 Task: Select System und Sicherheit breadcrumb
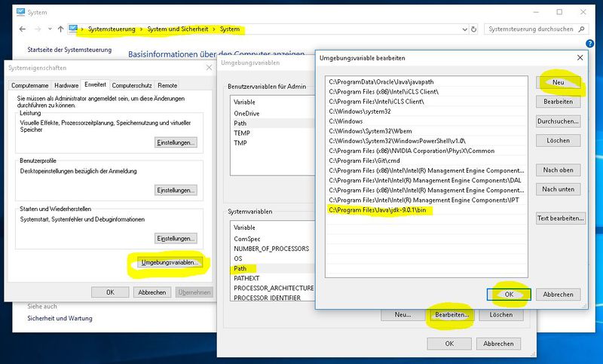[178, 29]
